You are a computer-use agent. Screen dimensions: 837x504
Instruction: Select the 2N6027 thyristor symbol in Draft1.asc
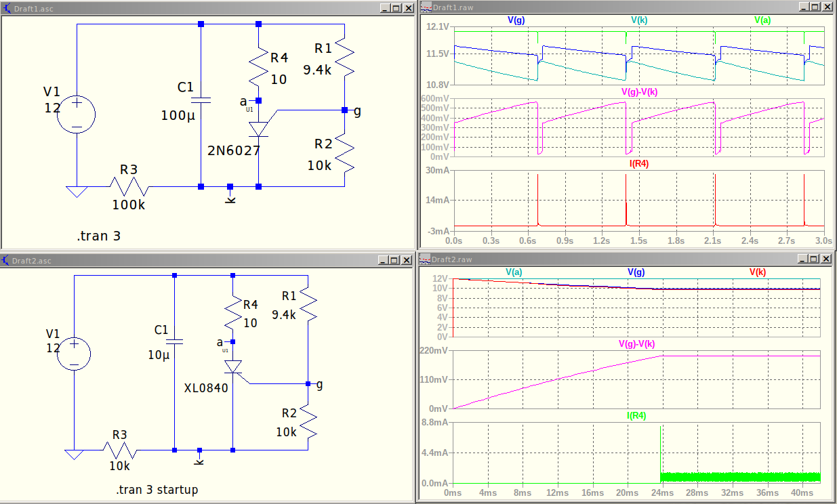(x=260, y=129)
